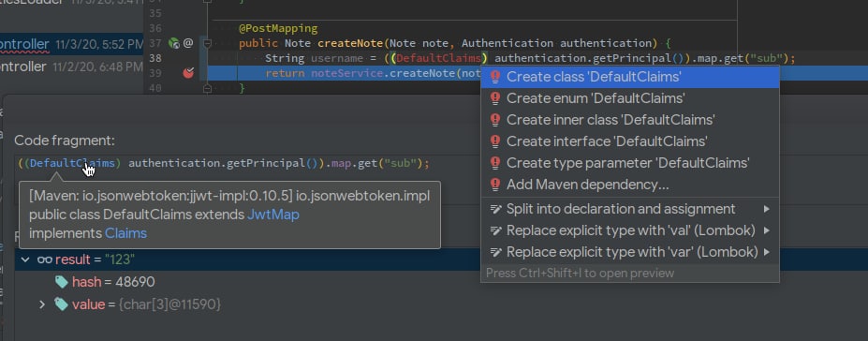Click error bulb beside Create interface
Viewport: 868px width, 341px height.
tap(495, 141)
